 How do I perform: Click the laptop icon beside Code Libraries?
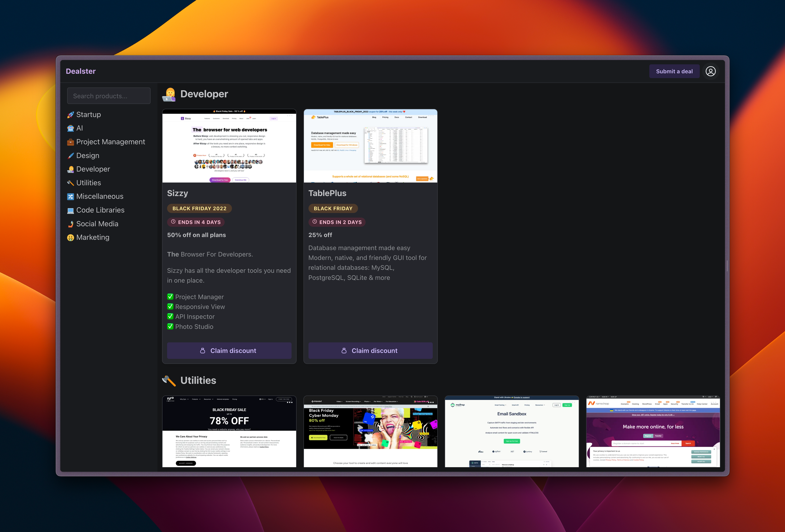[70, 210]
